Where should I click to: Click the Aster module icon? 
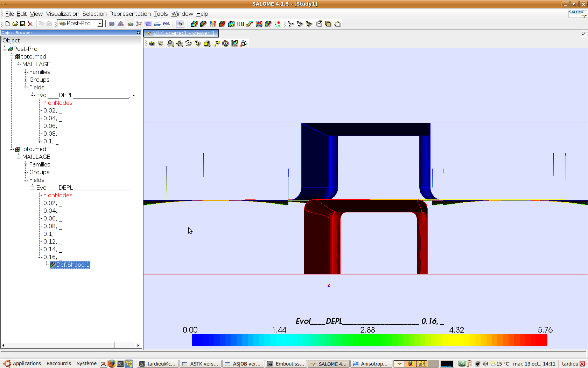[157, 24]
